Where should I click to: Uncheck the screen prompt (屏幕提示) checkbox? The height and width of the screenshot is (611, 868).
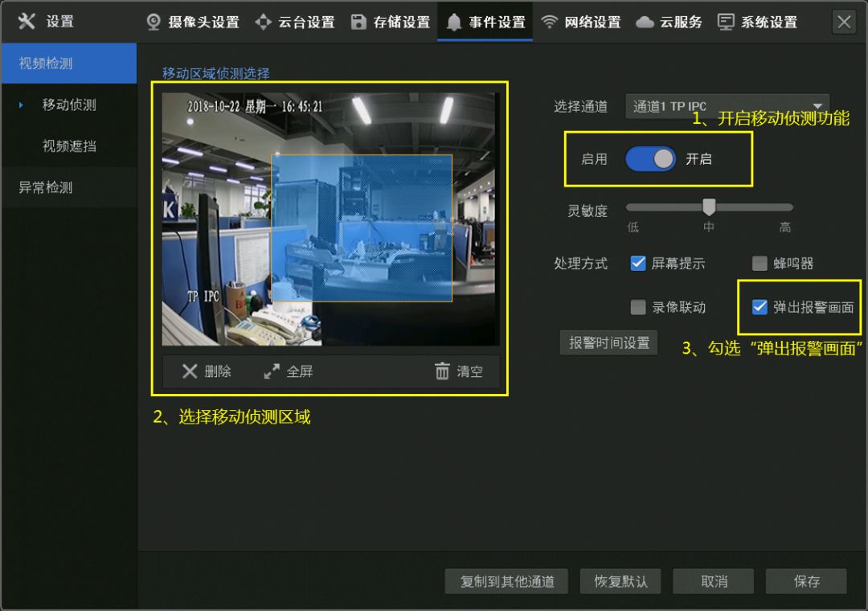pyautogui.click(x=638, y=263)
